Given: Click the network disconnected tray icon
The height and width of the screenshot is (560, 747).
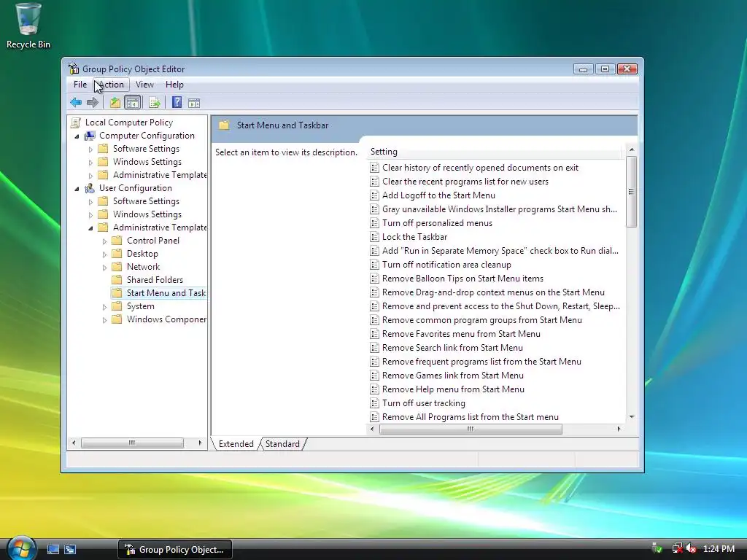Looking at the screenshot, I should (677, 548).
